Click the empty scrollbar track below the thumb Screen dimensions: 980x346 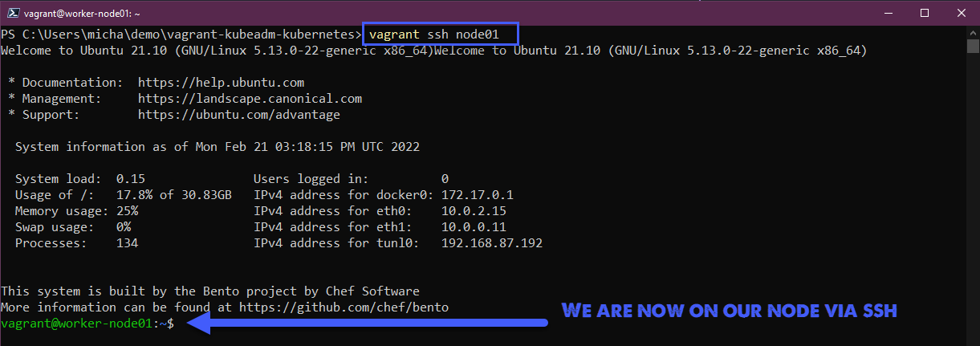pos(972,201)
